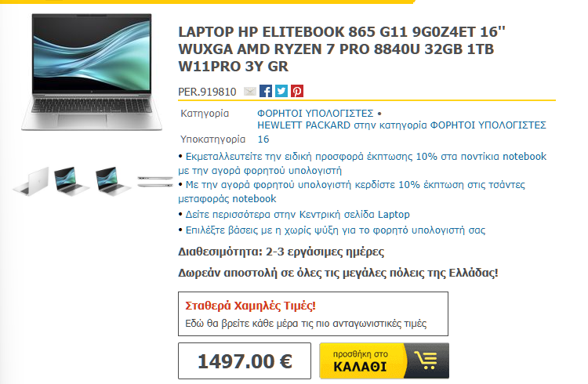This screenshot has height=384, width=588.
Task: Open the main laptop product image
Action: [x=92, y=72]
